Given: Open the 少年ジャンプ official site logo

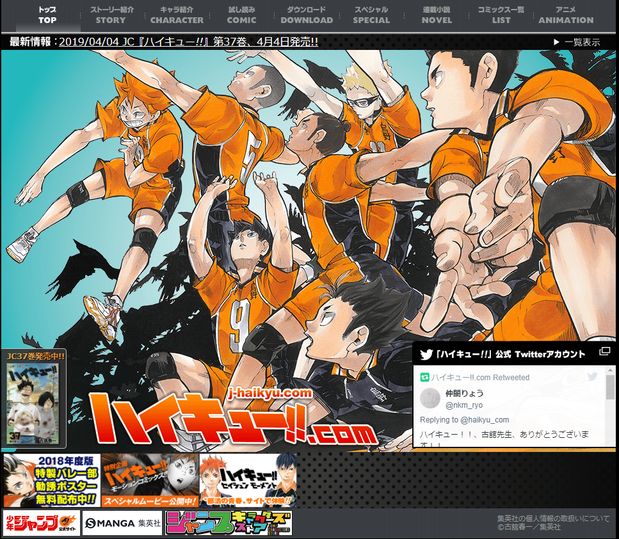Looking at the screenshot, I should tap(41, 523).
